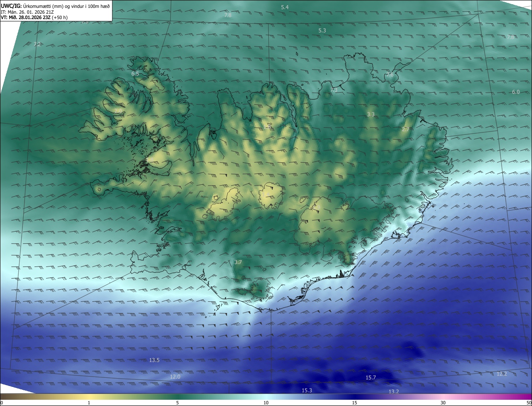532x406 pixels.
Task: Click the colorbar tick label 1
Action: pos(89,403)
